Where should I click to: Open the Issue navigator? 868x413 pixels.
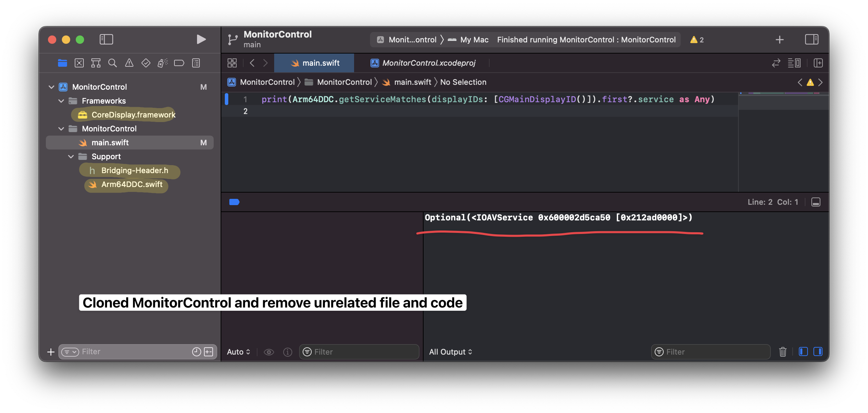[129, 63]
